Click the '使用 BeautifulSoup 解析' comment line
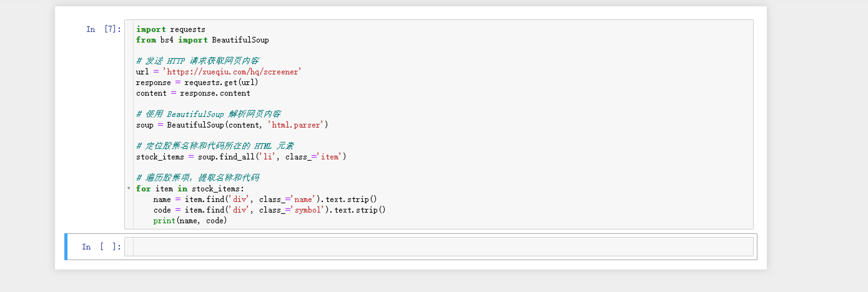 [x=208, y=114]
